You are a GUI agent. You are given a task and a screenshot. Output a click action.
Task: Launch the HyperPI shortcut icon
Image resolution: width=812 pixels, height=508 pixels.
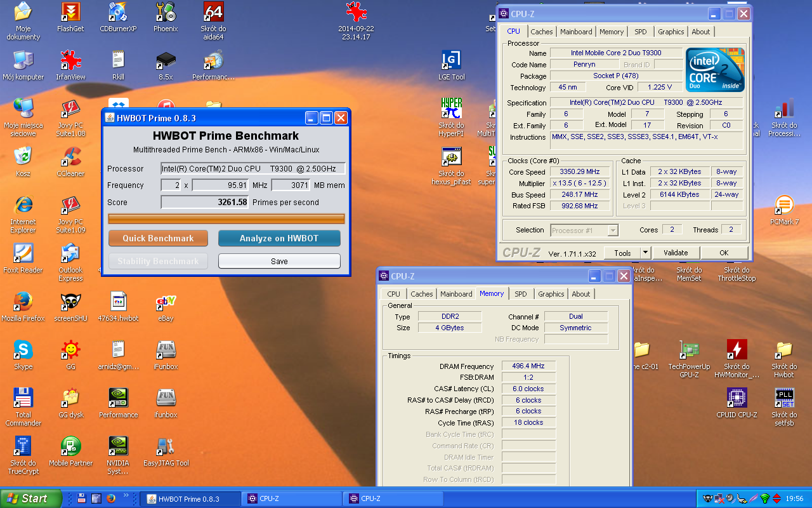451,108
